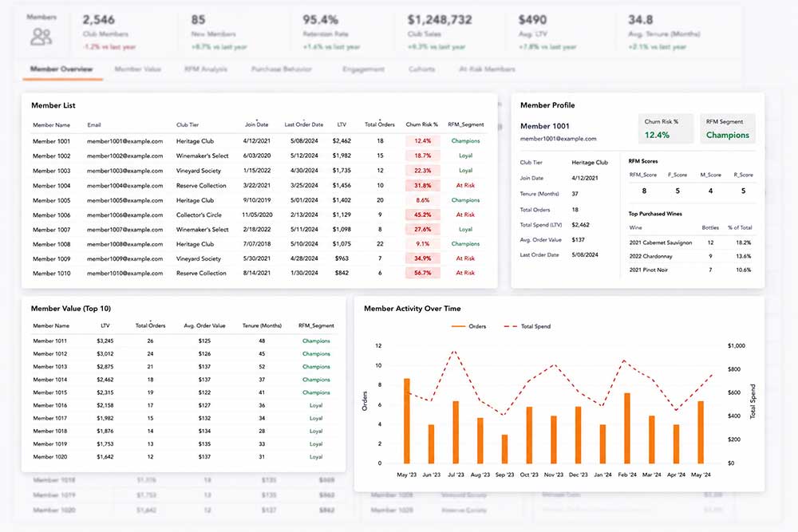Select the Engagement tab
Image resolution: width=798 pixels, height=532 pixels.
pyautogui.click(x=363, y=69)
